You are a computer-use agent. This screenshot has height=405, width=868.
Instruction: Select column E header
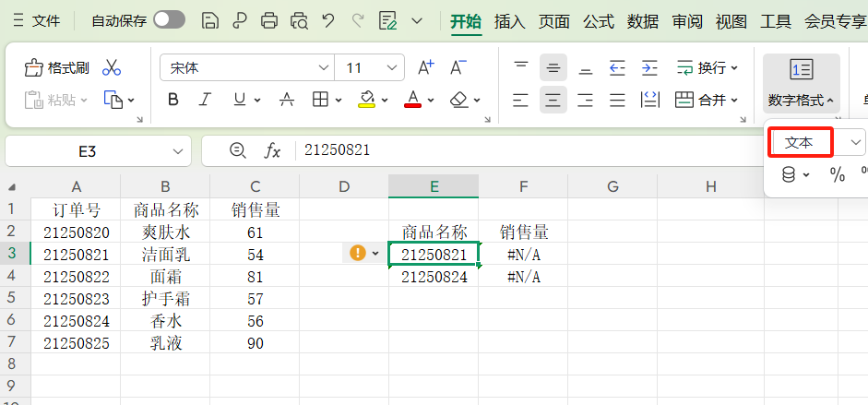click(434, 186)
